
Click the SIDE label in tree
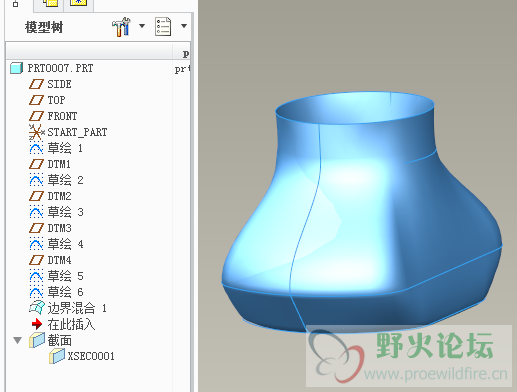click(59, 84)
